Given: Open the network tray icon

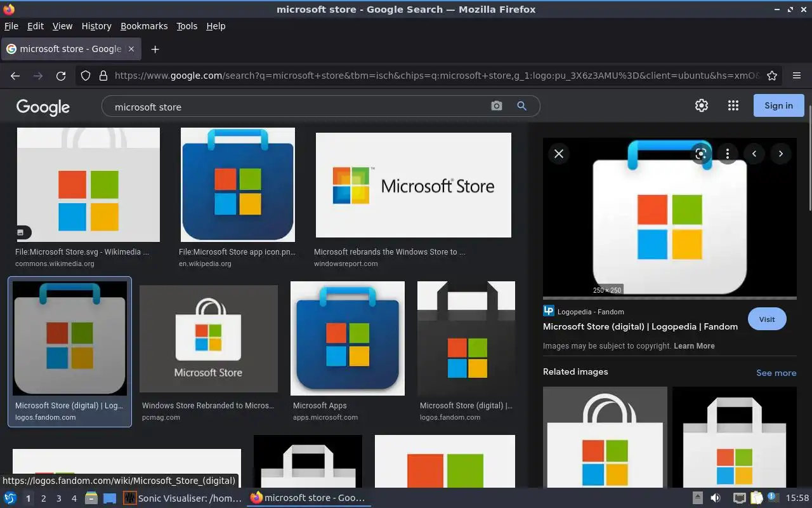Looking at the screenshot, I should (739, 498).
